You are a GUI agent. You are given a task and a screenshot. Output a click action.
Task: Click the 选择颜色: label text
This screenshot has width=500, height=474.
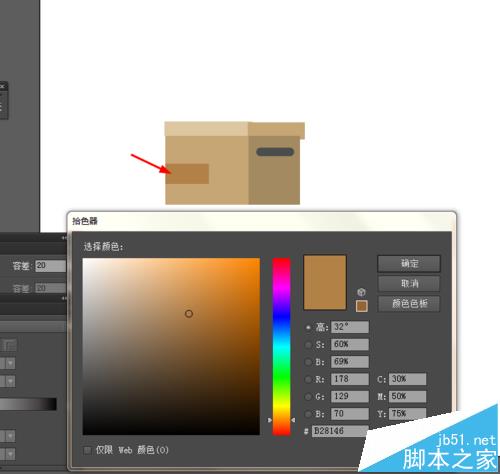[x=103, y=247]
